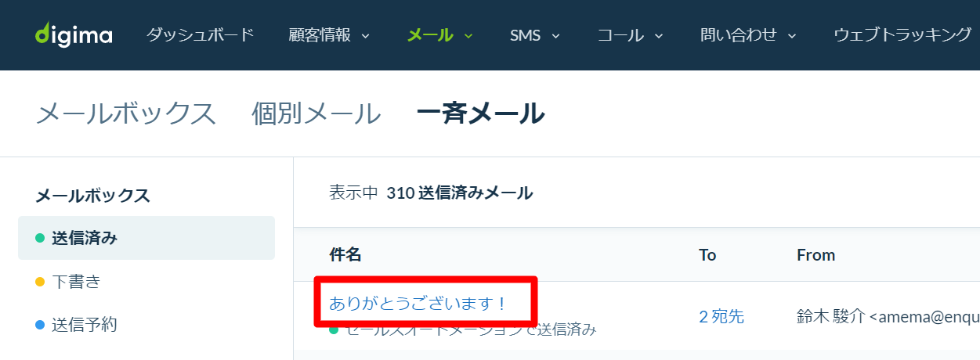Viewport: 980px width, 360px height.
Task: Expand the 問い合わせ dropdown chevron
Action: coord(792,36)
